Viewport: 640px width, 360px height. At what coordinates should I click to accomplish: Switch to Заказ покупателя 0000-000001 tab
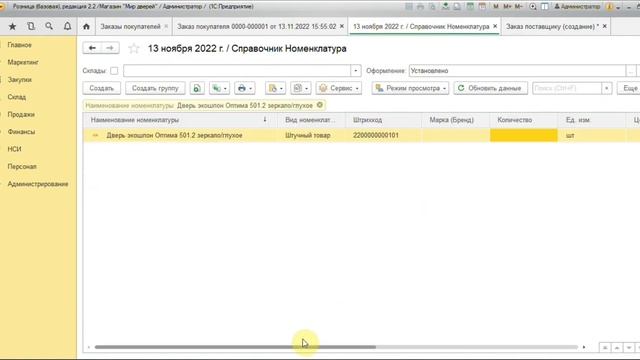[x=256, y=27]
